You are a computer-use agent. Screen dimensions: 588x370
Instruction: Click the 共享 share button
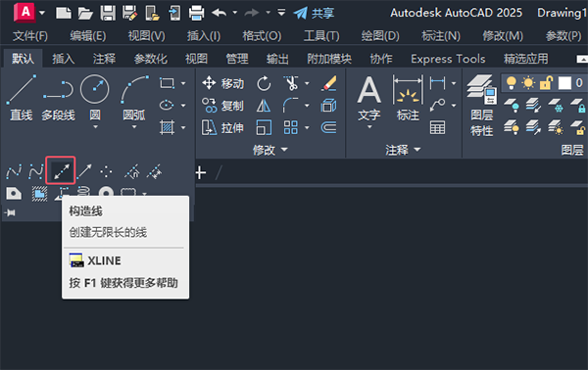click(x=314, y=13)
